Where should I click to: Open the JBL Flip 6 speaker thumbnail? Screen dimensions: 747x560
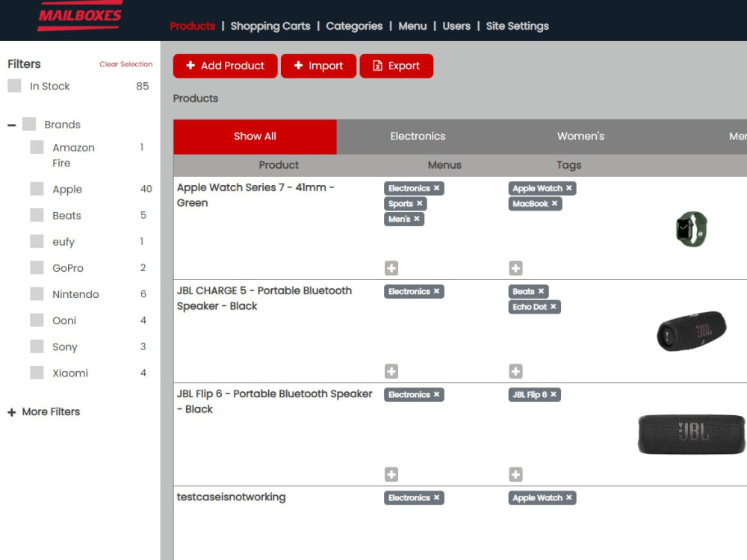(692, 434)
